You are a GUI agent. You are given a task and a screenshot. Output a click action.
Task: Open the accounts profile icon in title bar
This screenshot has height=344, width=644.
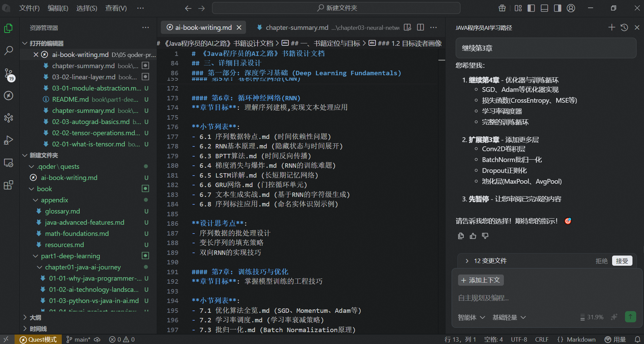pos(571,8)
